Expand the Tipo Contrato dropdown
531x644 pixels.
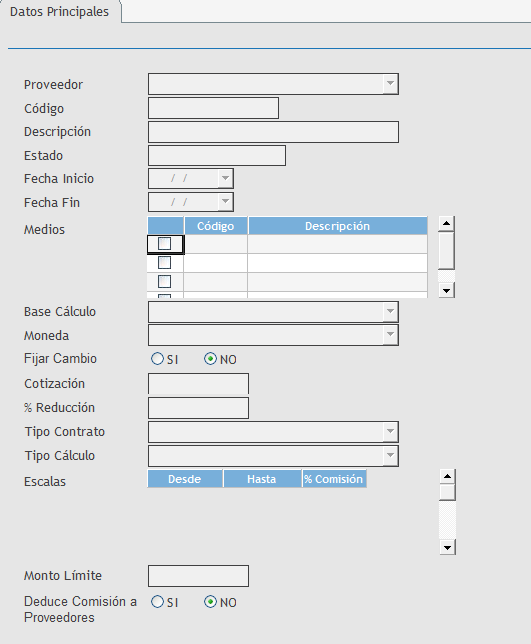point(390,432)
